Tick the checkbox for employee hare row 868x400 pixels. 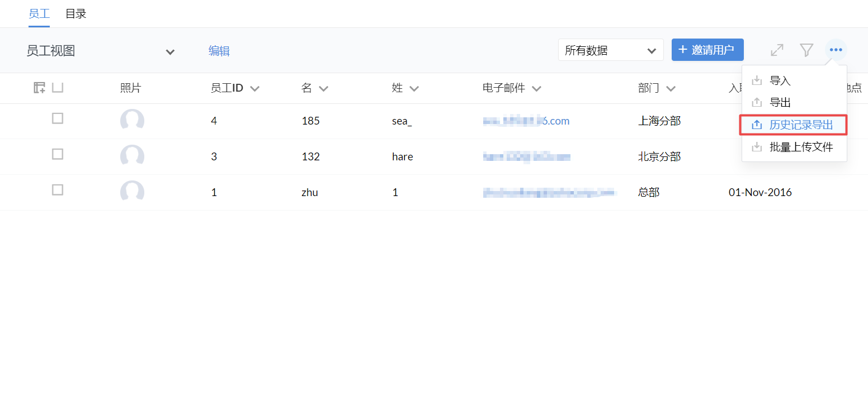point(58,154)
